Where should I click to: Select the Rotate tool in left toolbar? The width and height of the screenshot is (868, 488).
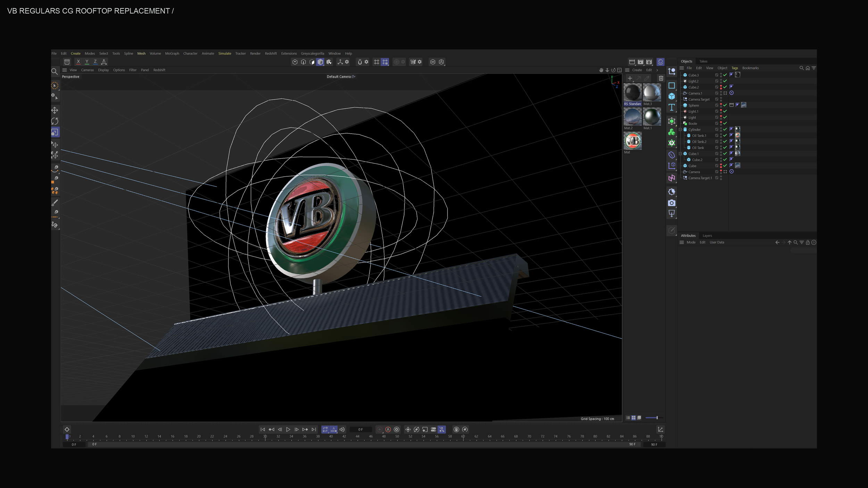pos(55,121)
